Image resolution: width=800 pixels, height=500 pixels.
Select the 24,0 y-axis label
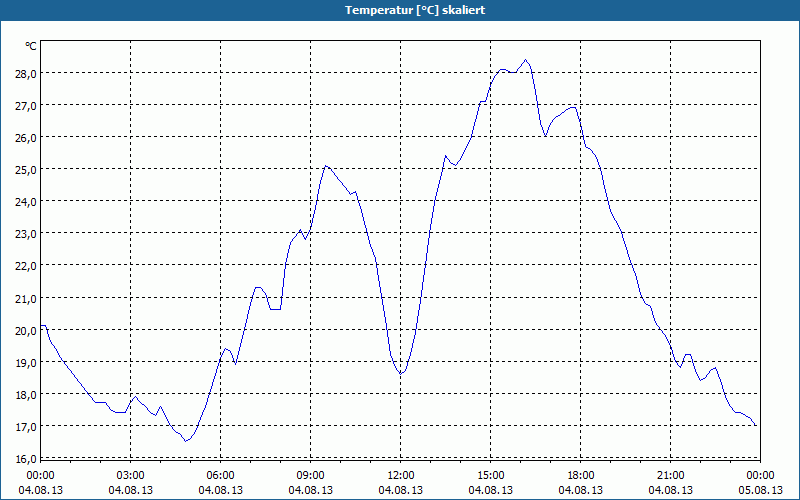[x=26, y=202]
